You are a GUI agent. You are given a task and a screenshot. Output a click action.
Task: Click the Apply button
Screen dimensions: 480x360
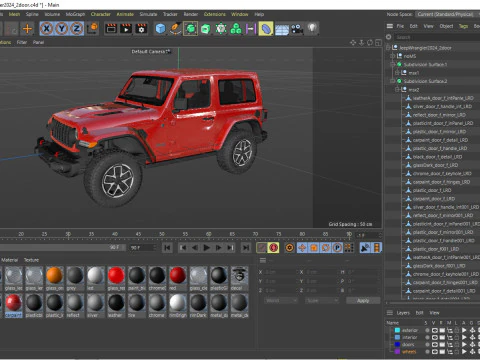pos(363,301)
